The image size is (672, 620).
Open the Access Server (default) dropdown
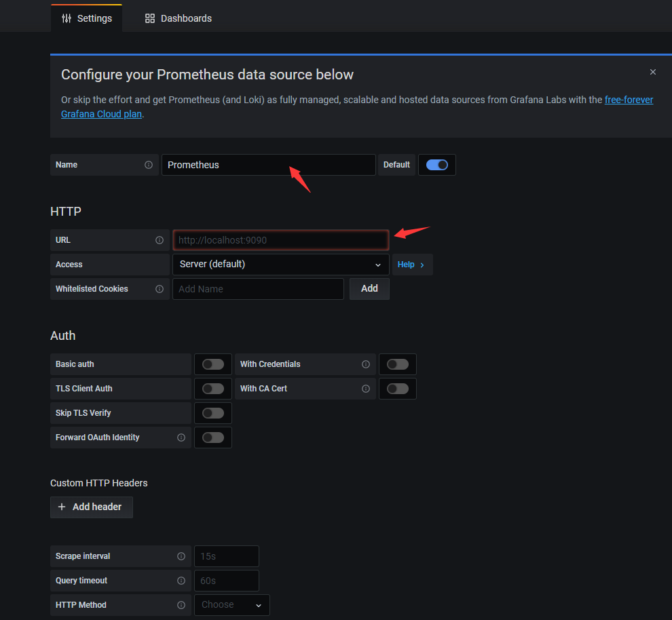(x=280, y=265)
